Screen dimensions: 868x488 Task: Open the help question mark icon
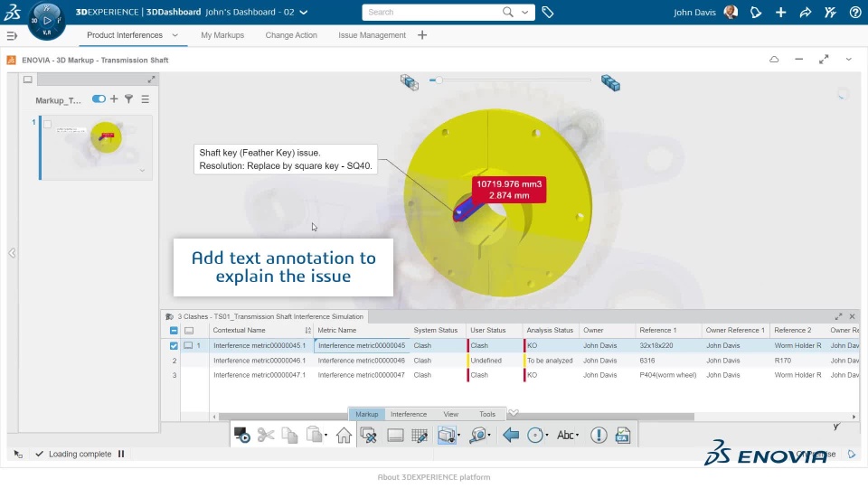[855, 12]
